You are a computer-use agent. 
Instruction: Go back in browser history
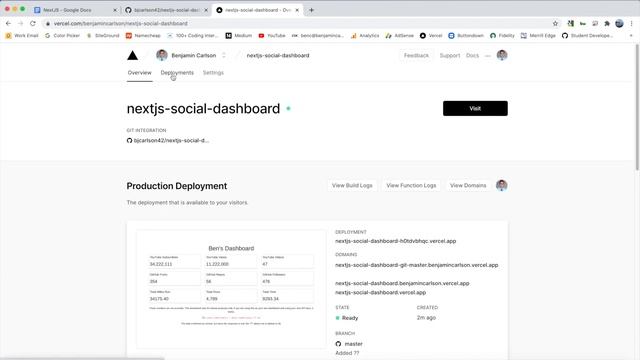8,23
